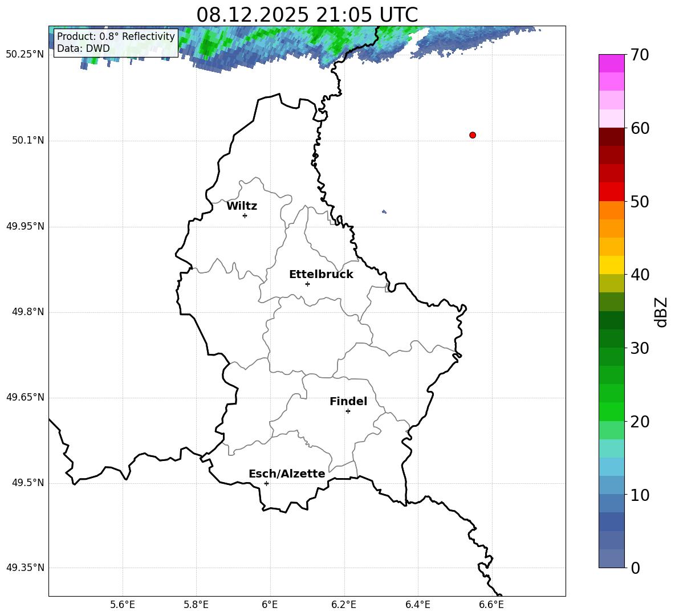Click the 50 colorbar tick label

pyautogui.click(x=640, y=201)
